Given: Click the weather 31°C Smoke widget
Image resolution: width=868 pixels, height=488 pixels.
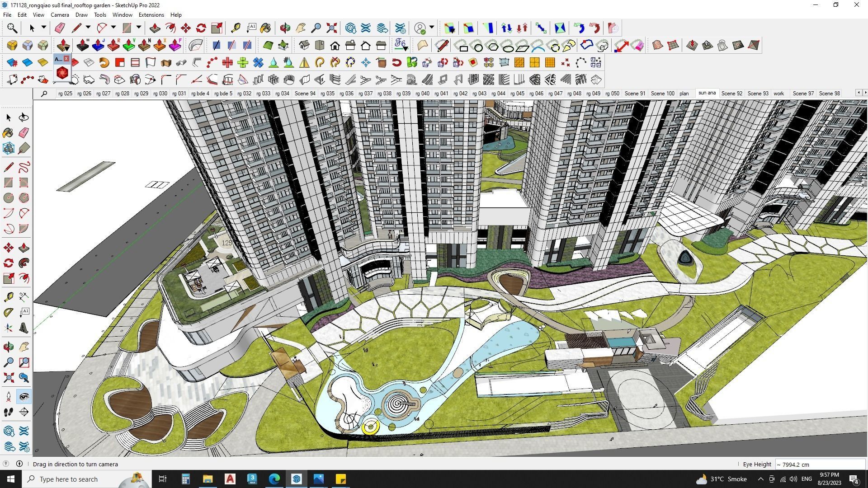Looking at the screenshot, I should tap(721, 479).
